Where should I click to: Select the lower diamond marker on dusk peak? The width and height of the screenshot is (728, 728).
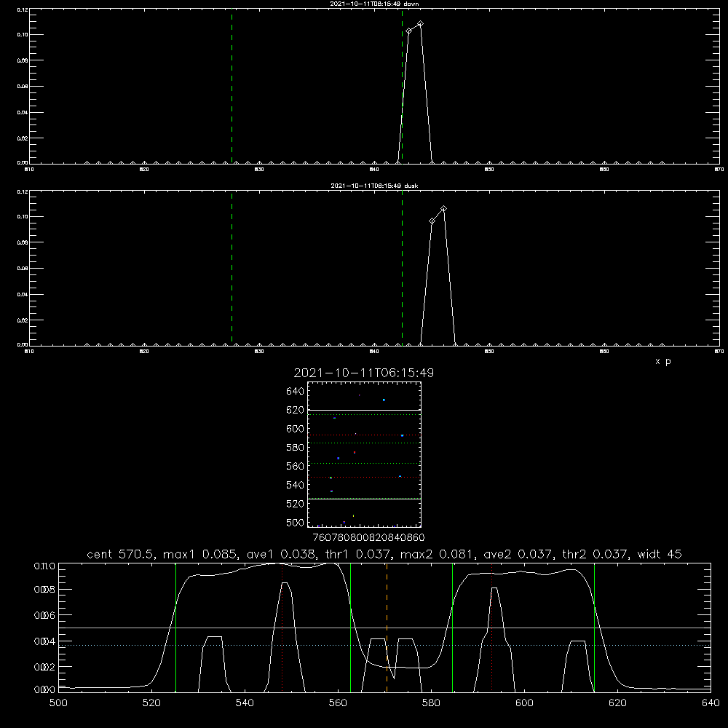tap(432, 221)
